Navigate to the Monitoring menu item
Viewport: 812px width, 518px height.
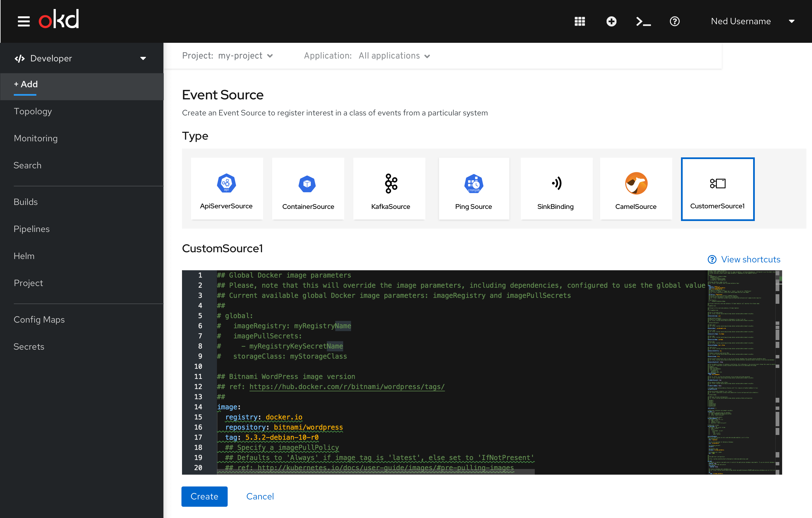(36, 139)
